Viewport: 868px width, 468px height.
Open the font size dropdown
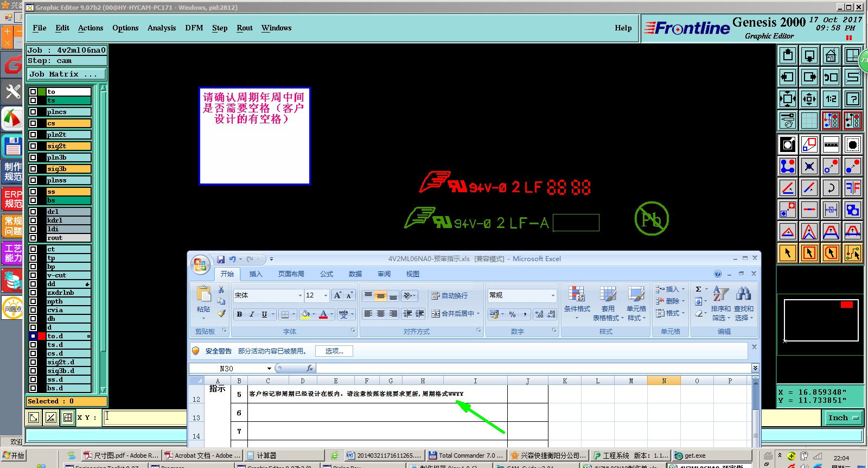(325, 295)
